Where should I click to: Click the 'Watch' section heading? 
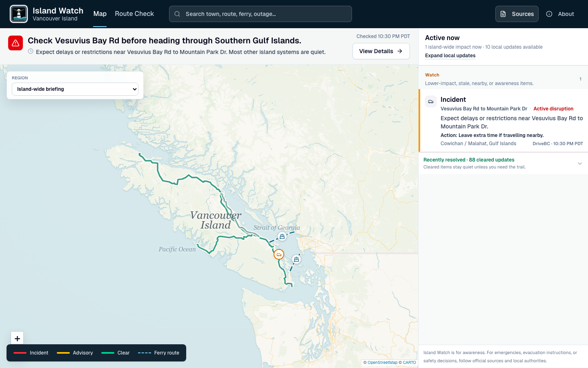click(x=432, y=75)
